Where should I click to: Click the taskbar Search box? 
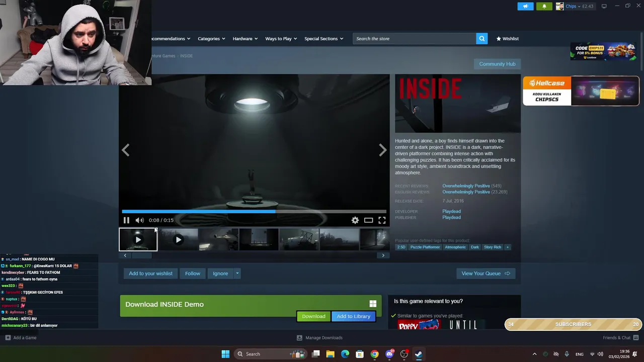(x=270, y=354)
